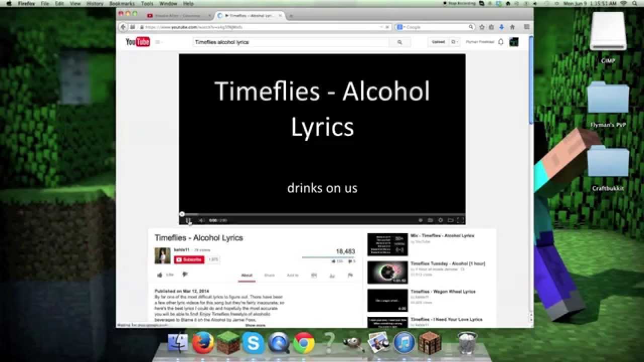Open the settings dropdown beside Upload
The height and width of the screenshot is (362, 644).
pyautogui.click(x=454, y=42)
